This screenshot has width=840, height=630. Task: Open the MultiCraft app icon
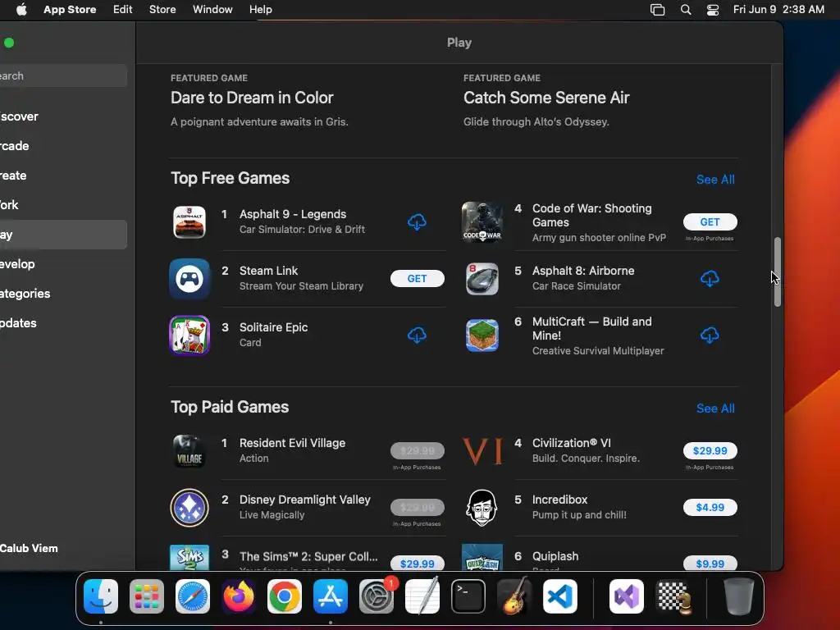[x=482, y=336]
